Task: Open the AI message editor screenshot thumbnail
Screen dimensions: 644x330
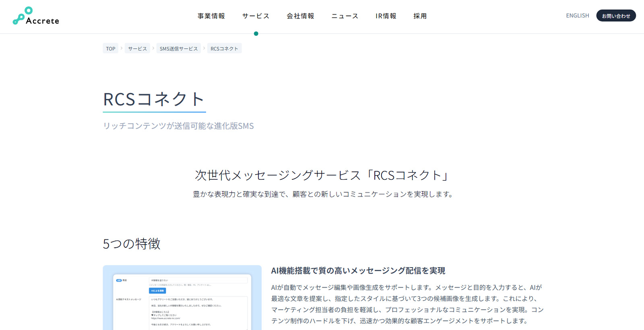Action: tap(182, 297)
